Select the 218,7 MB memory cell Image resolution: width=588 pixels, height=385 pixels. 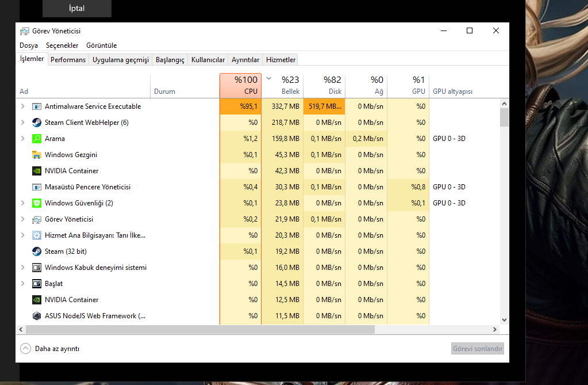[282, 123]
